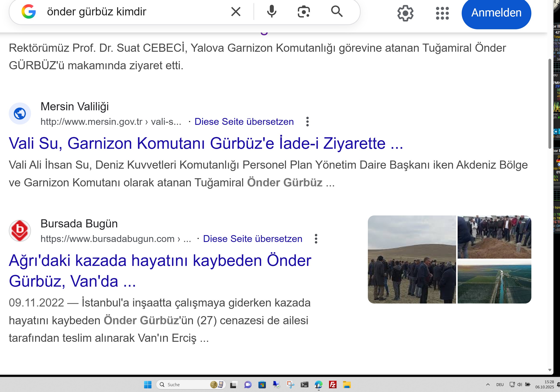Image resolution: width=560 pixels, height=392 pixels.
Task: Open Google Lens image search icon
Action: tap(304, 12)
